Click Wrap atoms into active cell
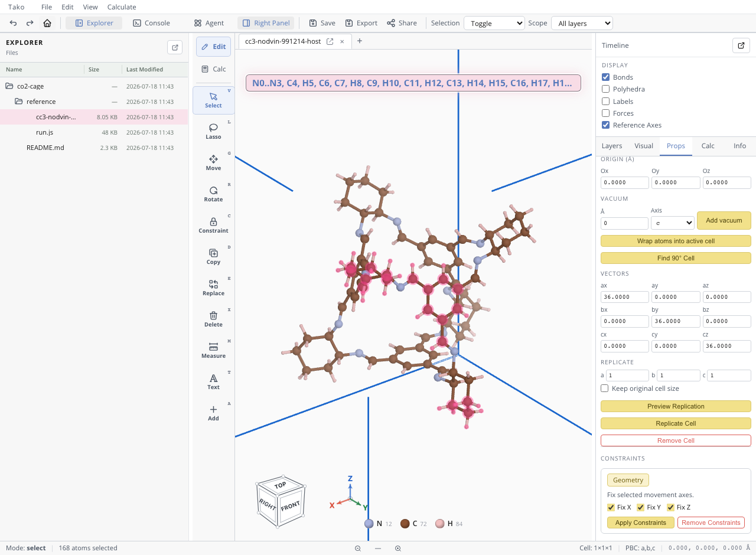The image size is (756, 555). pos(676,241)
